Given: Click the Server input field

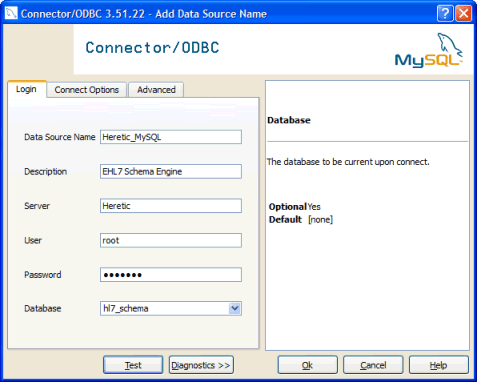Looking at the screenshot, I should point(171,206).
